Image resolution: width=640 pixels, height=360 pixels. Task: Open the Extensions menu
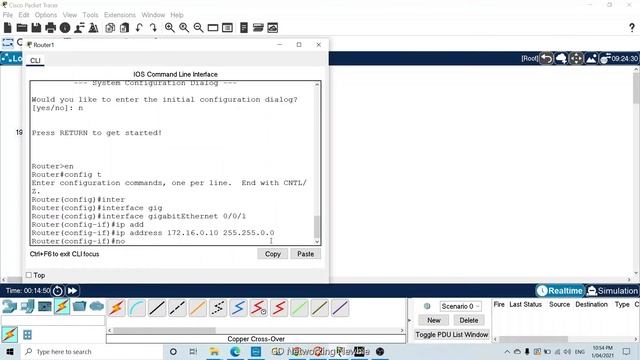[120, 15]
